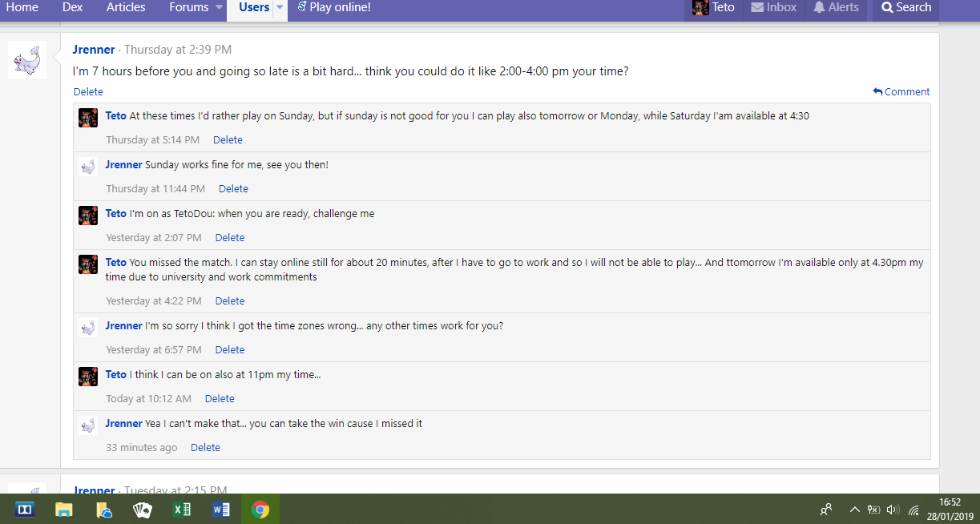980x524 pixels.
Task: Open Jrenner name on 'take the win' comment
Action: (x=123, y=423)
